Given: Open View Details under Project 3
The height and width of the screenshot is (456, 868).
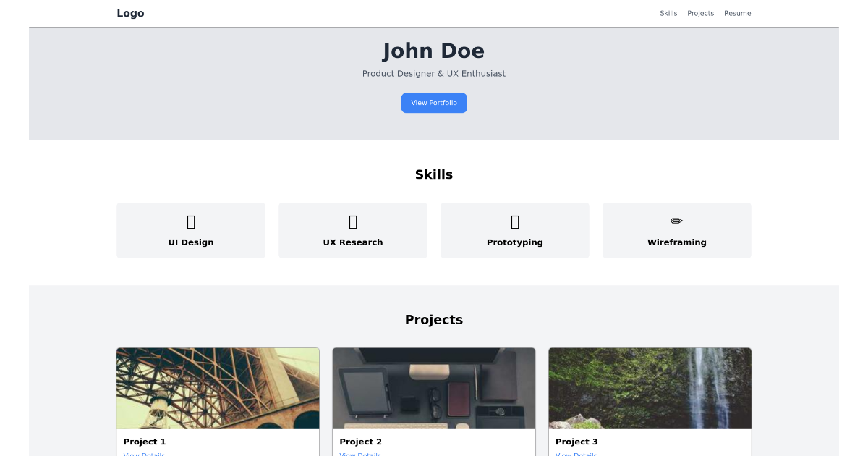Looking at the screenshot, I should [x=576, y=454].
